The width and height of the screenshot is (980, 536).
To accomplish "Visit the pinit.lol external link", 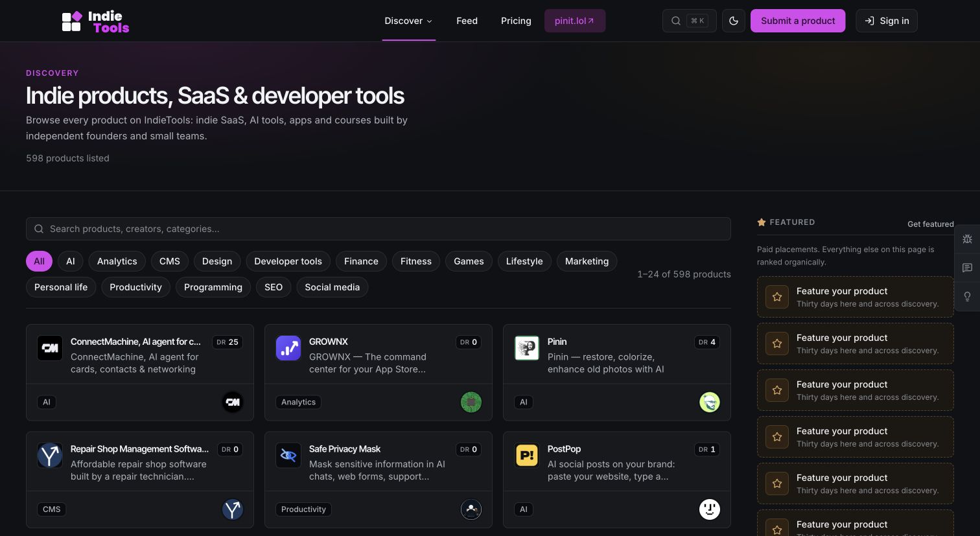I will tap(575, 21).
